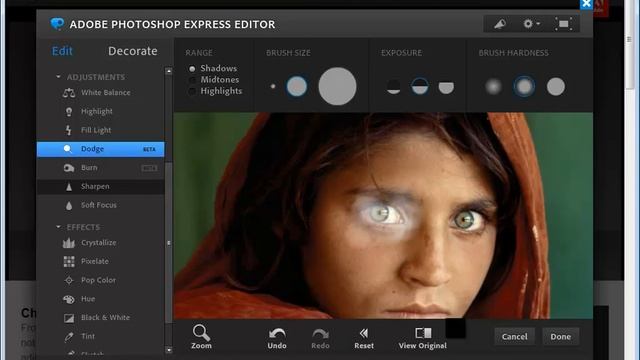Activate the Zoom magnifier tool
This screenshot has height=360, width=640.
201,337
